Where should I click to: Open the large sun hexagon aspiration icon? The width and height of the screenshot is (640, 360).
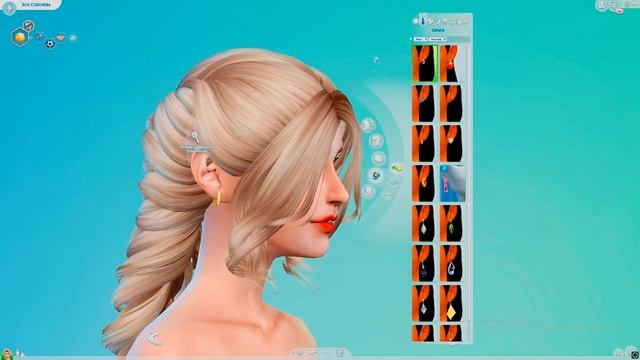point(20,38)
